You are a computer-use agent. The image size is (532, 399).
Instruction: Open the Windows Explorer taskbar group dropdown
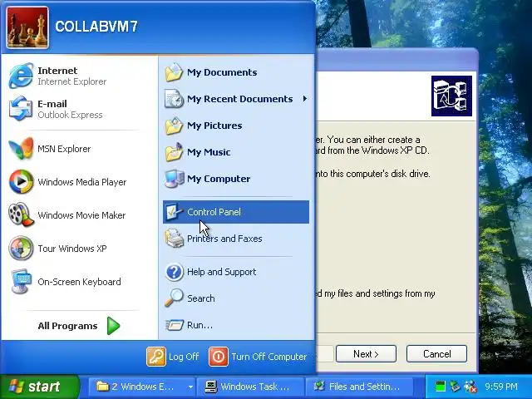[190, 387]
